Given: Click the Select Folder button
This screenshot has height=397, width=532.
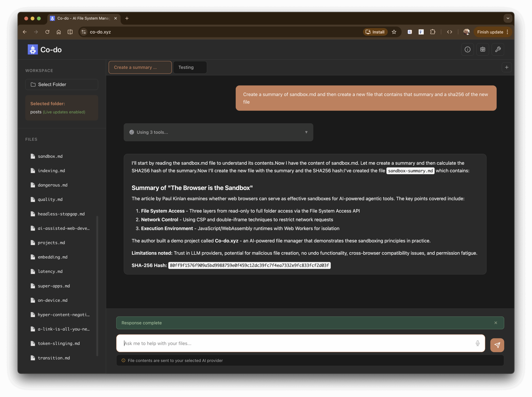Looking at the screenshot, I should click(62, 84).
